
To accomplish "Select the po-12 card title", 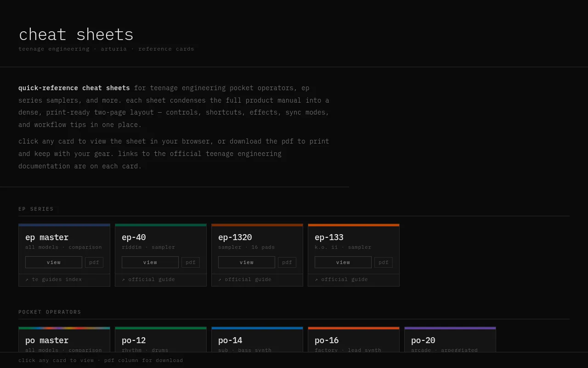I will point(134,340).
